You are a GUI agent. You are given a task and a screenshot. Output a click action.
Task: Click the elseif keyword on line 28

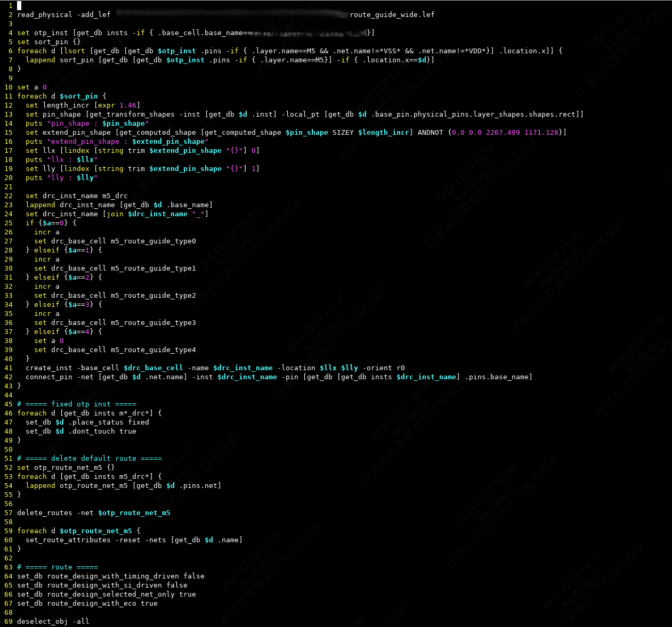(46, 250)
